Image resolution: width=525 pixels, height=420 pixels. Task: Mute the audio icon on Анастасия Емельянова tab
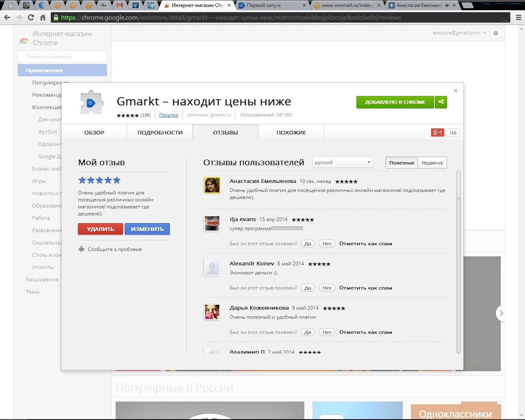[447, 5]
